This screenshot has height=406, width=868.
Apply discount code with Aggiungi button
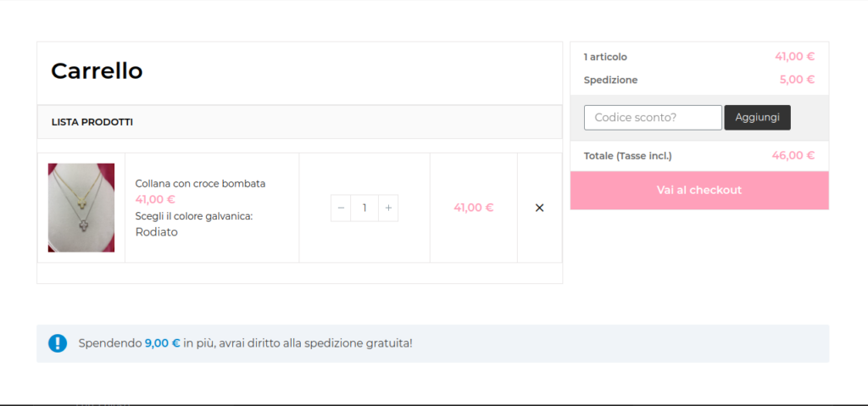click(757, 118)
